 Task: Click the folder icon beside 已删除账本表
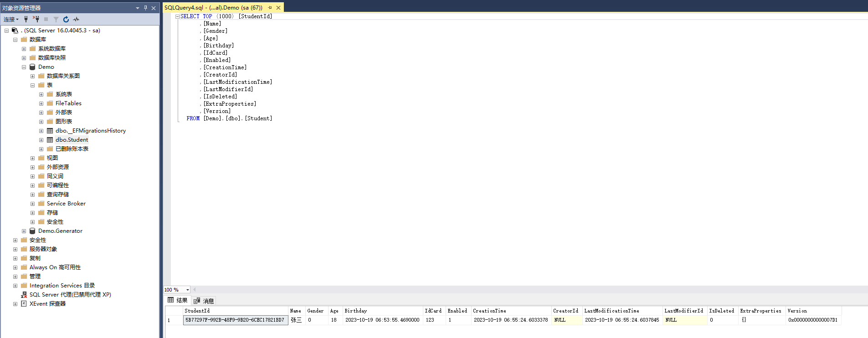(50, 149)
